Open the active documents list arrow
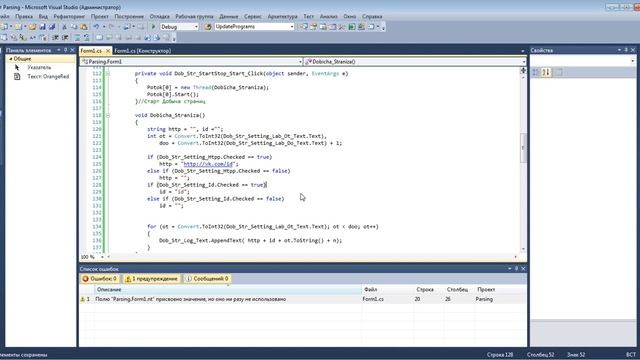The width and height of the screenshot is (640, 360). click(522, 51)
